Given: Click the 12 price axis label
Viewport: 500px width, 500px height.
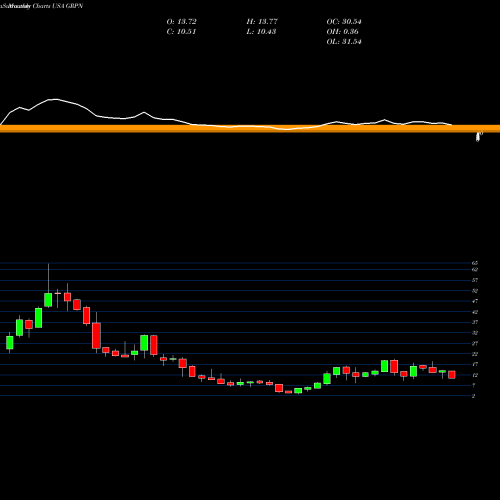Looking at the screenshot, I should click(x=475, y=375).
